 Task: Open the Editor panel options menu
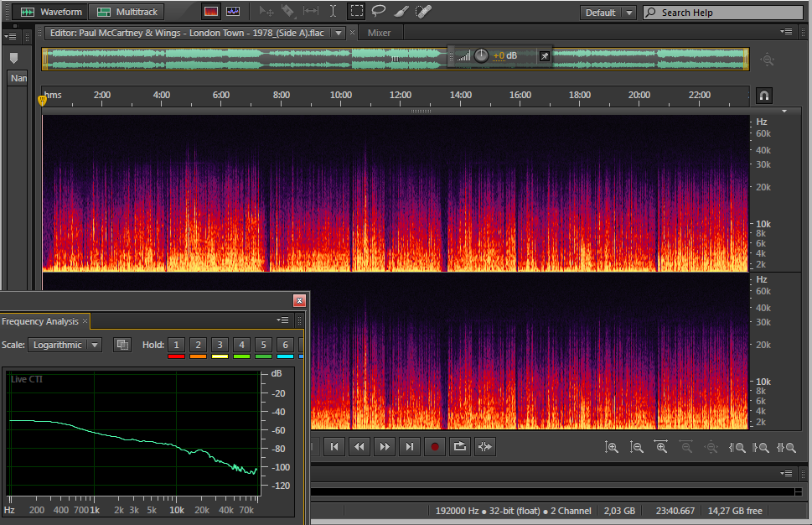786,32
